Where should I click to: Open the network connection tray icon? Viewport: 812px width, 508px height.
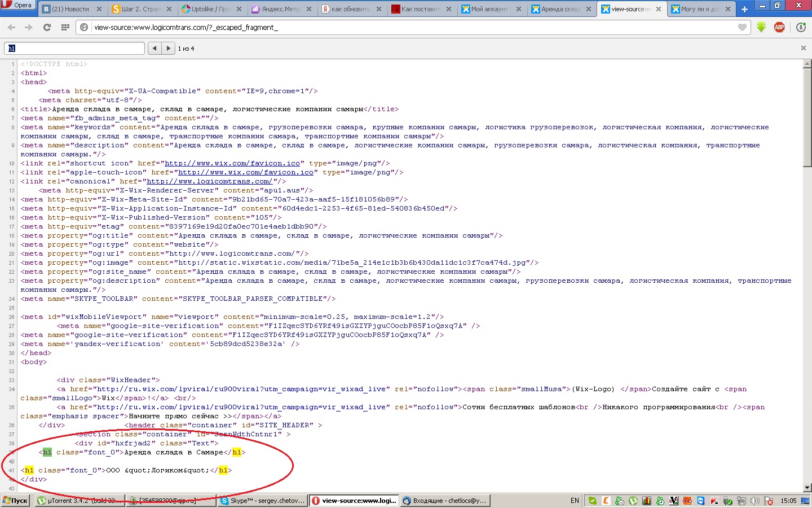(742, 500)
